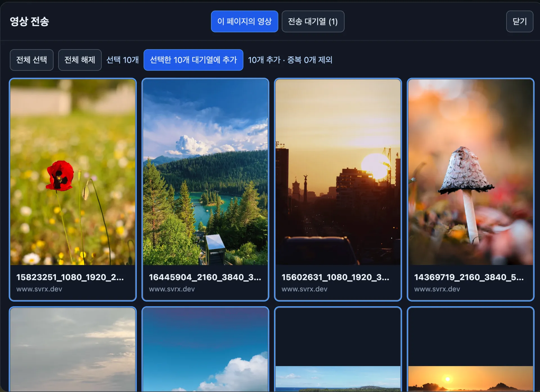Select the red poppy flower thumbnail
The image size is (540, 392).
73,172
